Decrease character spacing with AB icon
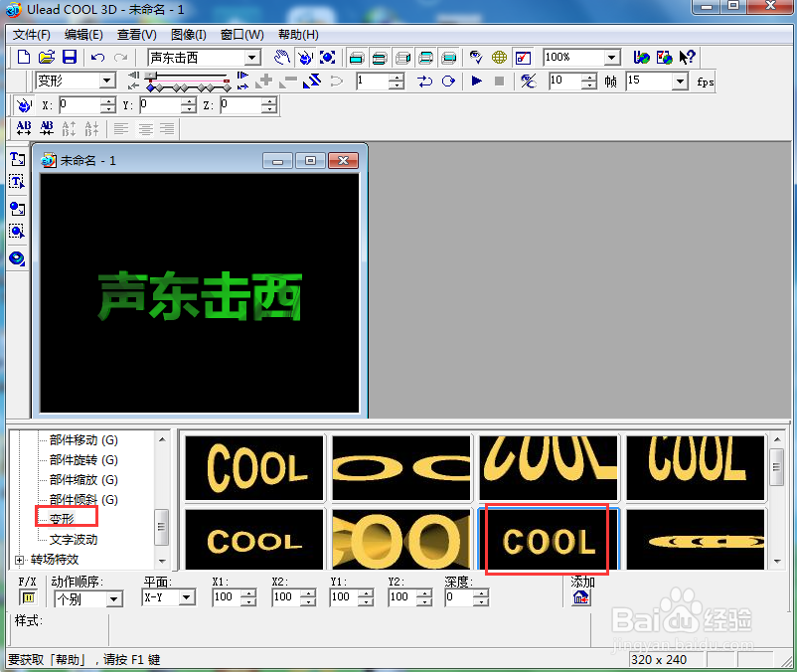 click(47, 128)
